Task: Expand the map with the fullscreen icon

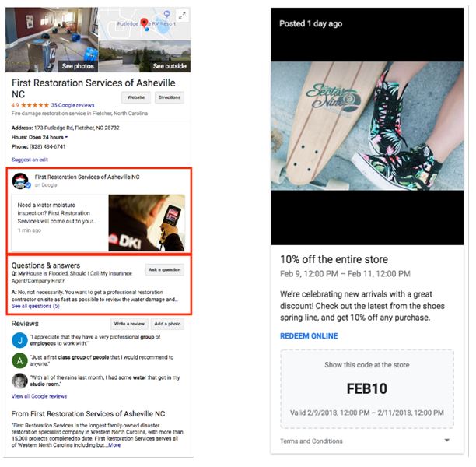Action: 182,16
